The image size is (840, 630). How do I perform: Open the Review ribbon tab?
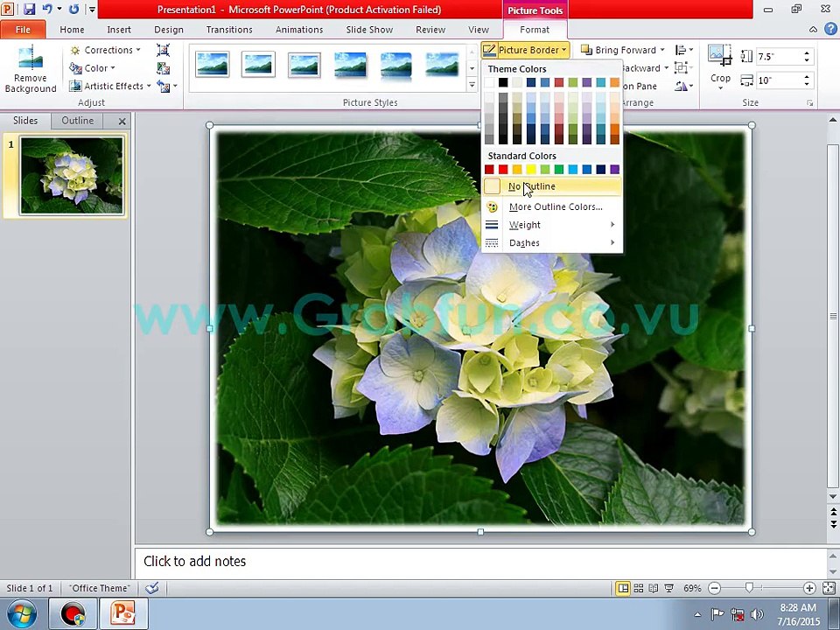point(430,30)
